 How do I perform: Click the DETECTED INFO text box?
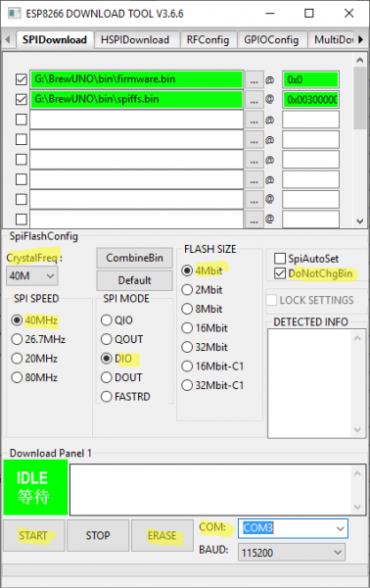316,383
